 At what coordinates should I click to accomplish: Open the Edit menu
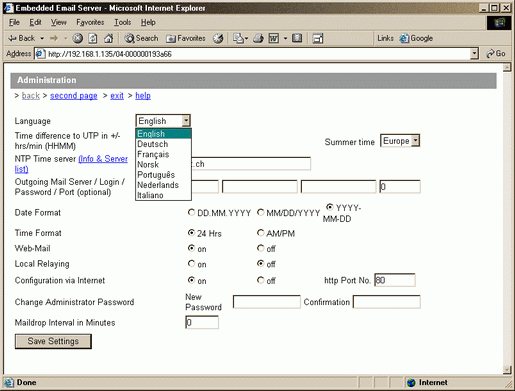click(35, 22)
